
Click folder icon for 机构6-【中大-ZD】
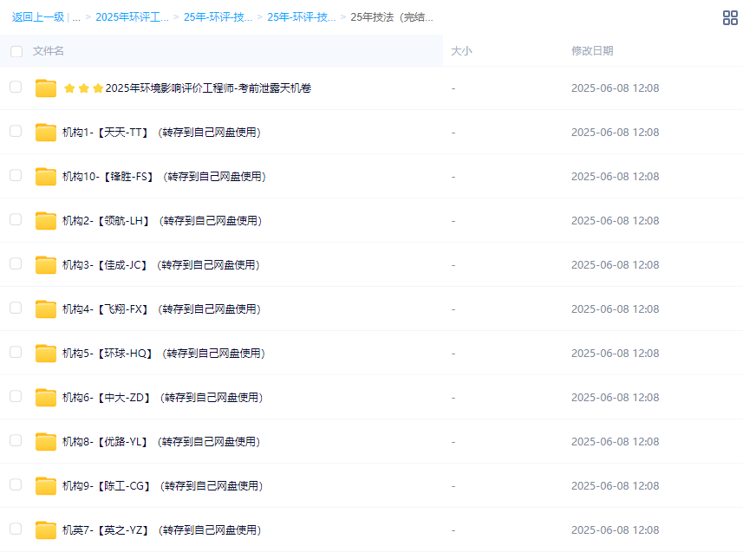click(46, 398)
